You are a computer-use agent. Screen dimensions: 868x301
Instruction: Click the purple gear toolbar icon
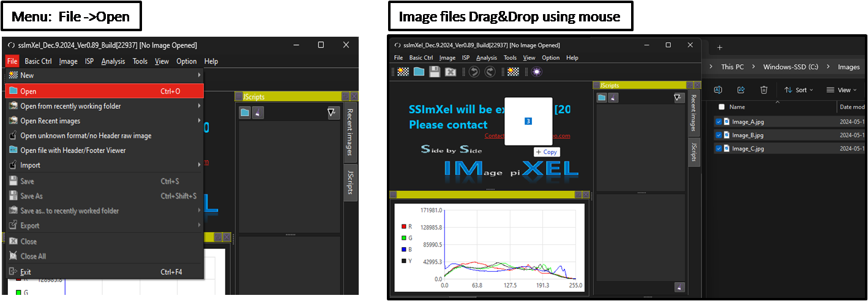(537, 72)
